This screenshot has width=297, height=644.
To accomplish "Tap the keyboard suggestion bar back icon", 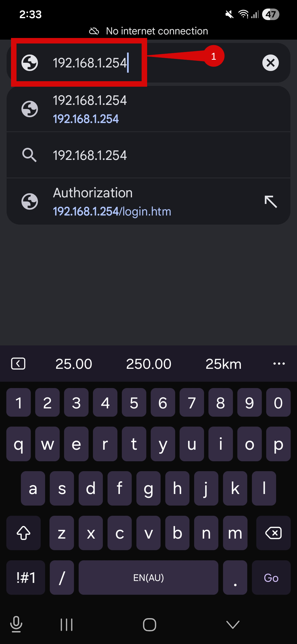I will point(18,364).
